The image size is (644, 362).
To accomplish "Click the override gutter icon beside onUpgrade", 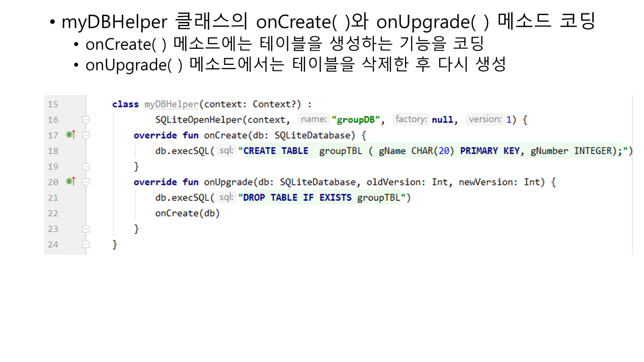I will 70,182.
